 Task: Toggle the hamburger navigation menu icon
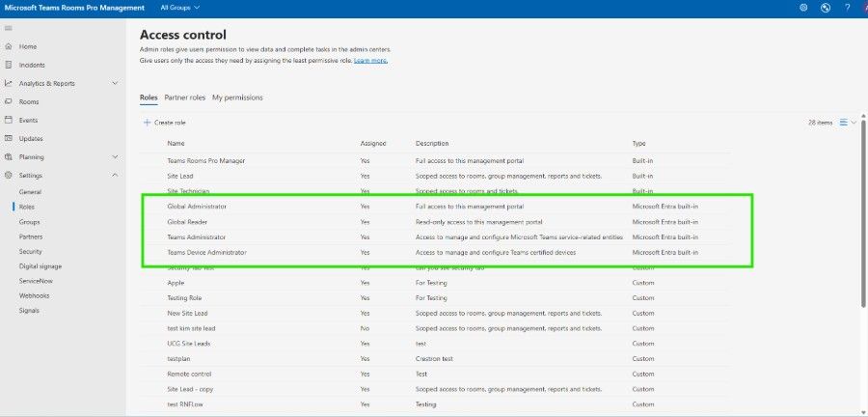9,28
